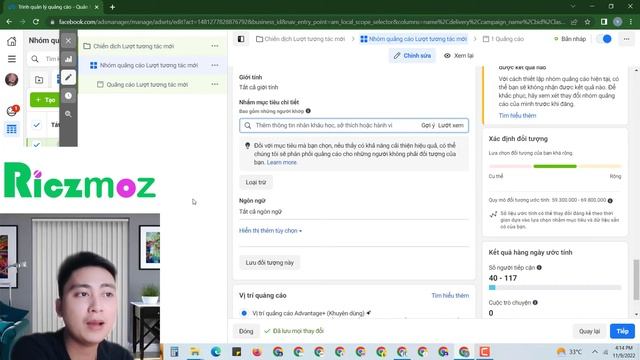The image size is (640, 360).
Task: Switch to Xem lại tab
Action: pyautogui.click(x=459, y=56)
